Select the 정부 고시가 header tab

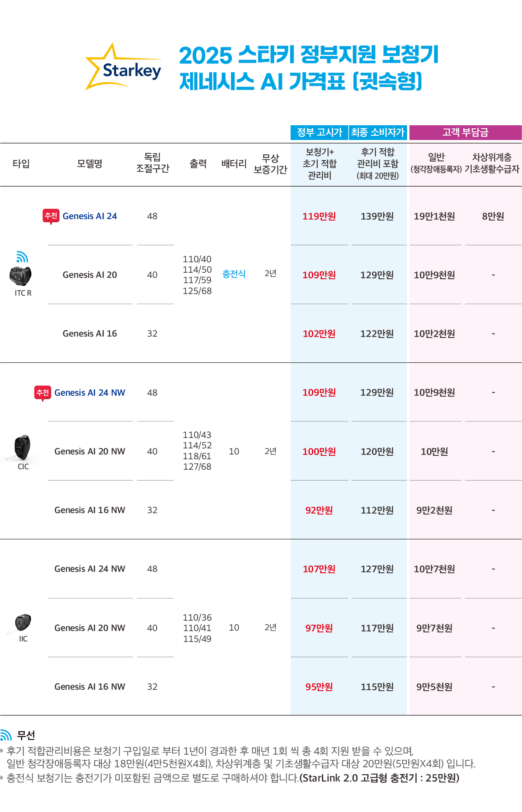(319, 133)
